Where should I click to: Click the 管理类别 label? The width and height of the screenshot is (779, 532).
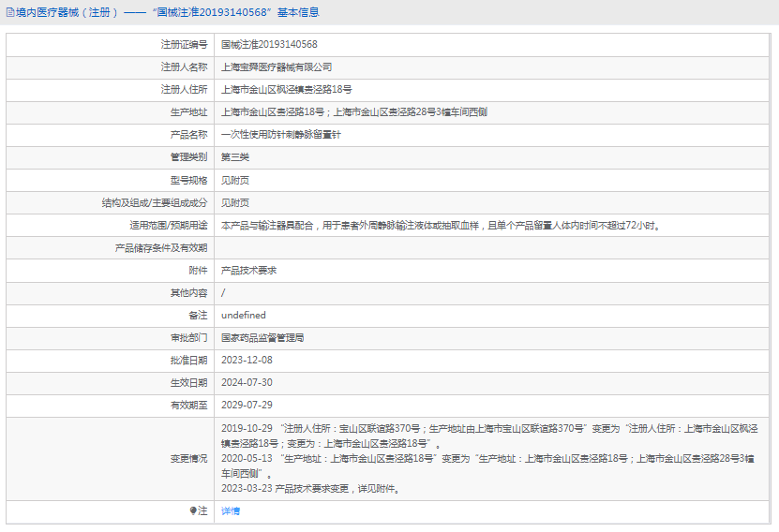[x=188, y=157]
